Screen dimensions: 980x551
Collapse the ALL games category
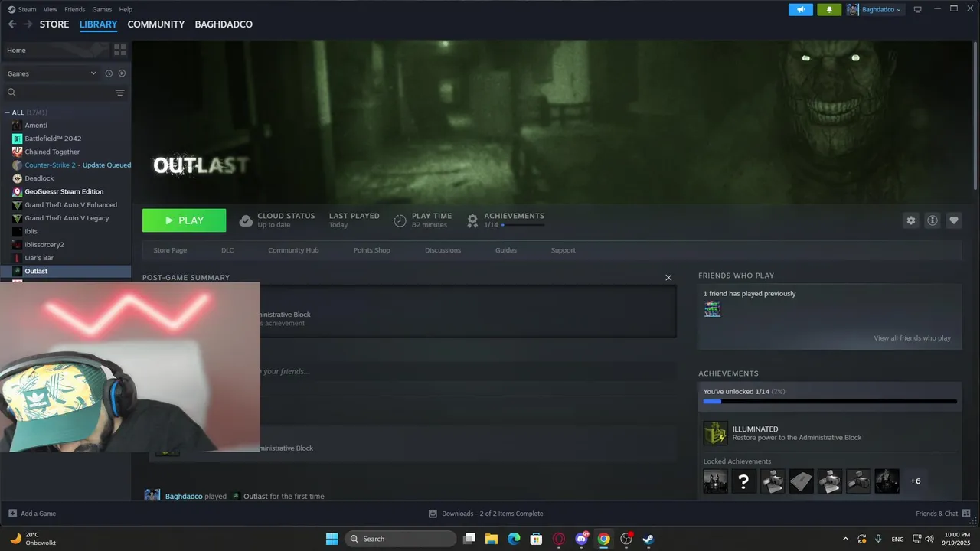[8, 112]
